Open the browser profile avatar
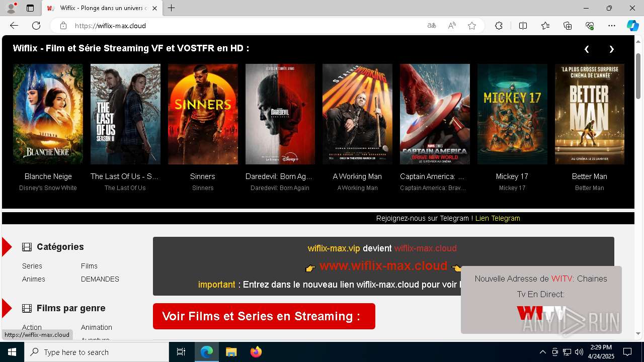644x362 pixels. coord(11,8)
